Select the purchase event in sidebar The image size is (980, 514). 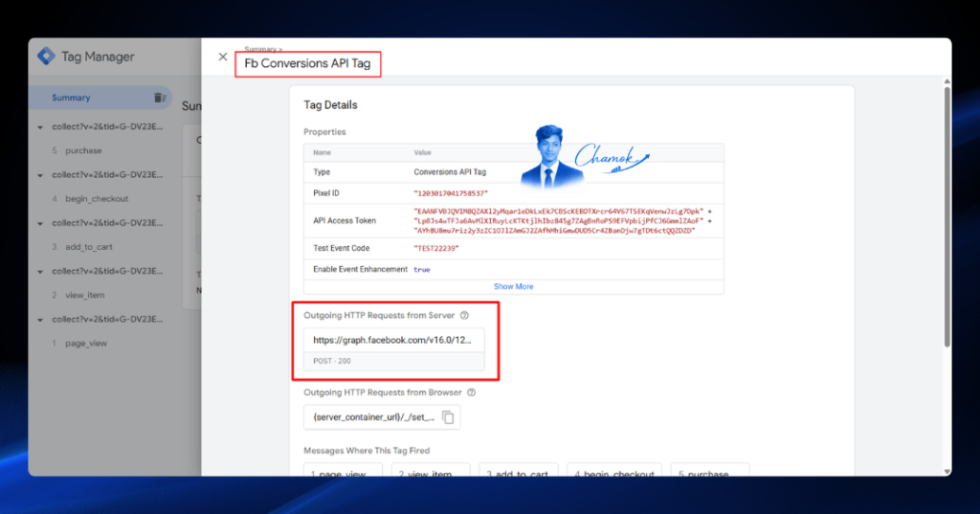click(83, 150)
